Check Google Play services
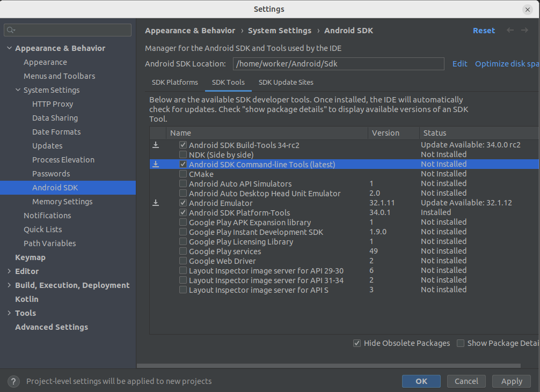Viewport: 540px width, 392px height. [183, 251]
